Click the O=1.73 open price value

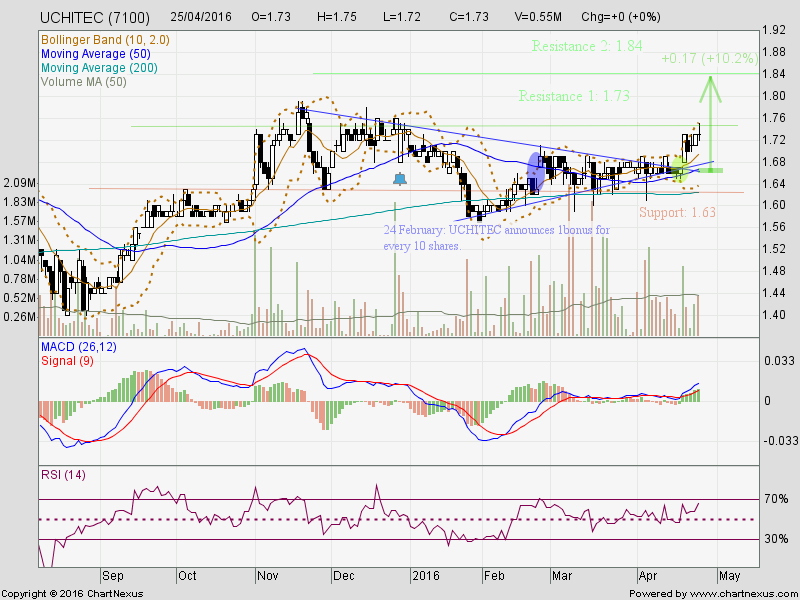point(271,17)
